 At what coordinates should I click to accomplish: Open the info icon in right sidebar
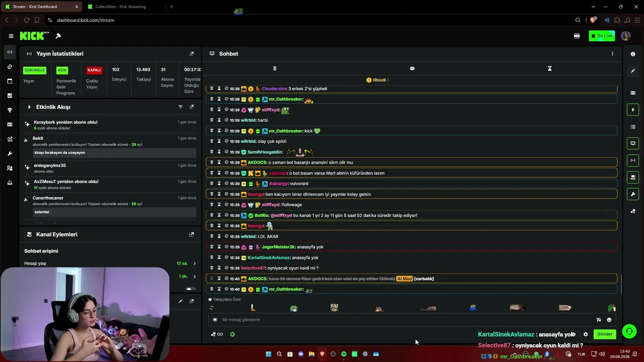[x=633, y=54]
